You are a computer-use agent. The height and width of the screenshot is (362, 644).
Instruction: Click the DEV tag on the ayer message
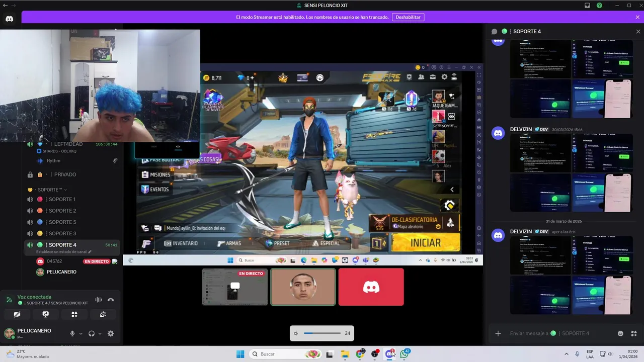click(x=541, y=231)
